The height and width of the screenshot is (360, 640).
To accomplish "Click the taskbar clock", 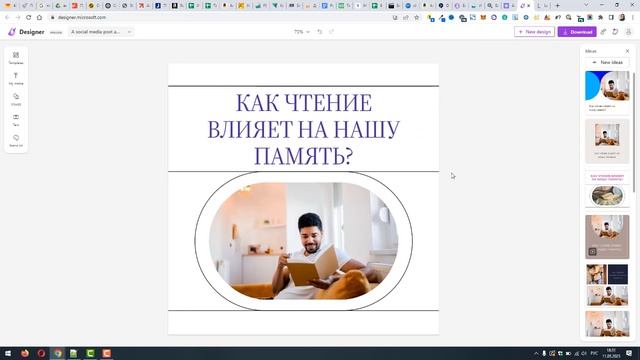I will [611, 353].
